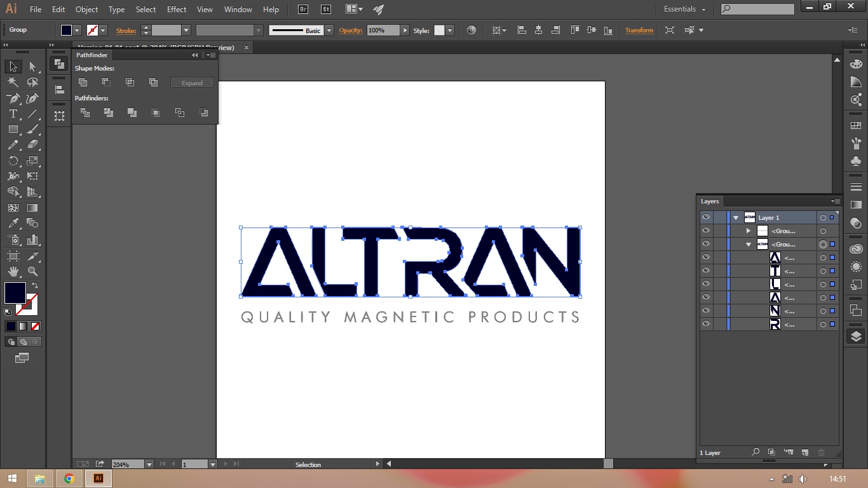Open the Effect menu

pyautogui.click(x=177, y=9)
